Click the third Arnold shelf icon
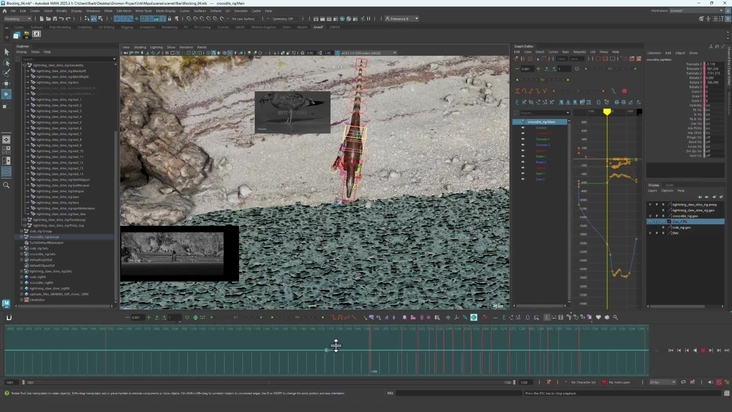Screen dimensions: 732x412 [36, 34]
